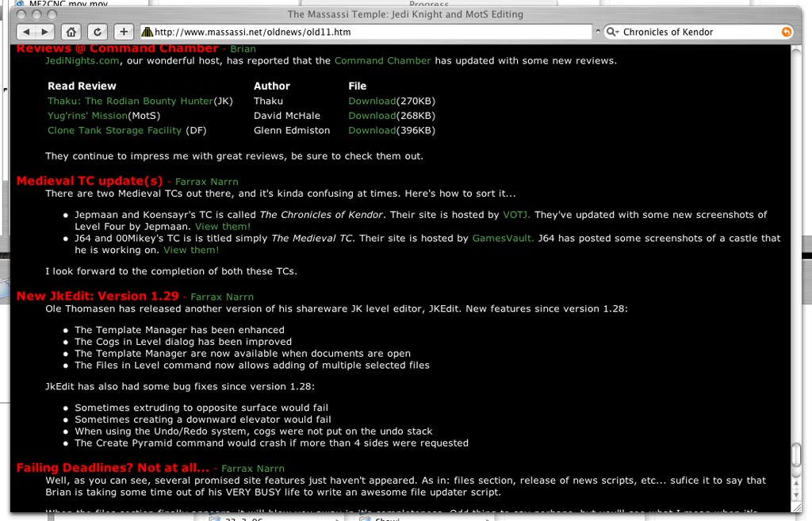
Task: Click author name David McHale
Action: pos(287,116)
